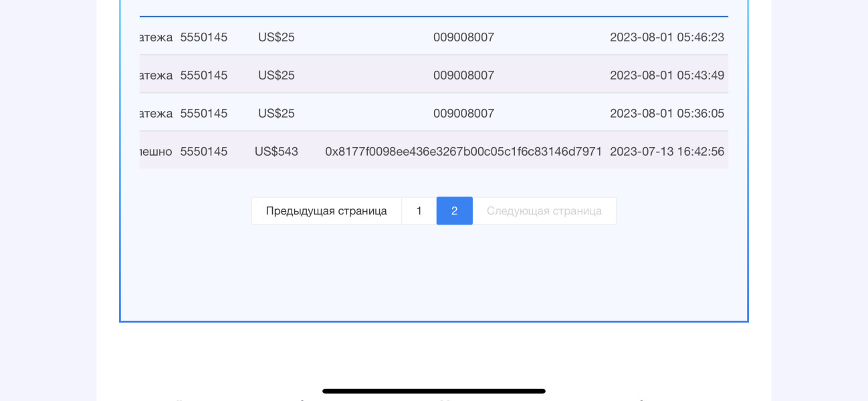This screenshot has height=401, width=868.
Task: Tap the black home indicator bar
Action: tap(433, 391)
